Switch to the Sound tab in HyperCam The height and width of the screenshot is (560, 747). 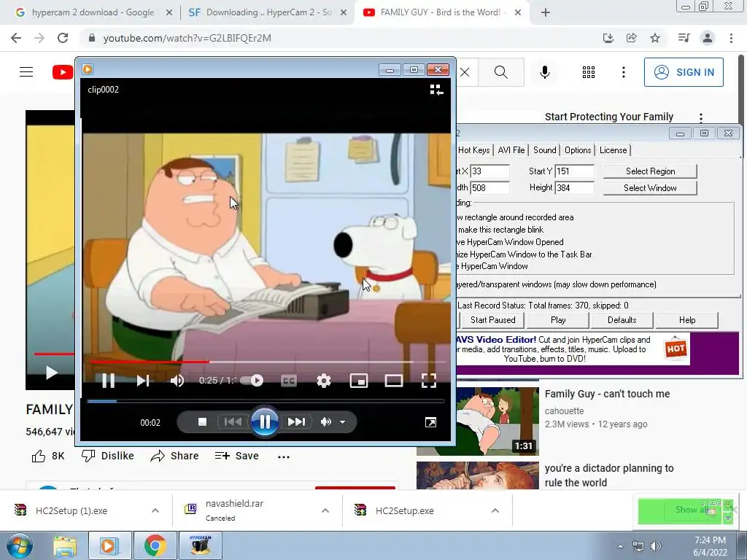pos(544,150)
